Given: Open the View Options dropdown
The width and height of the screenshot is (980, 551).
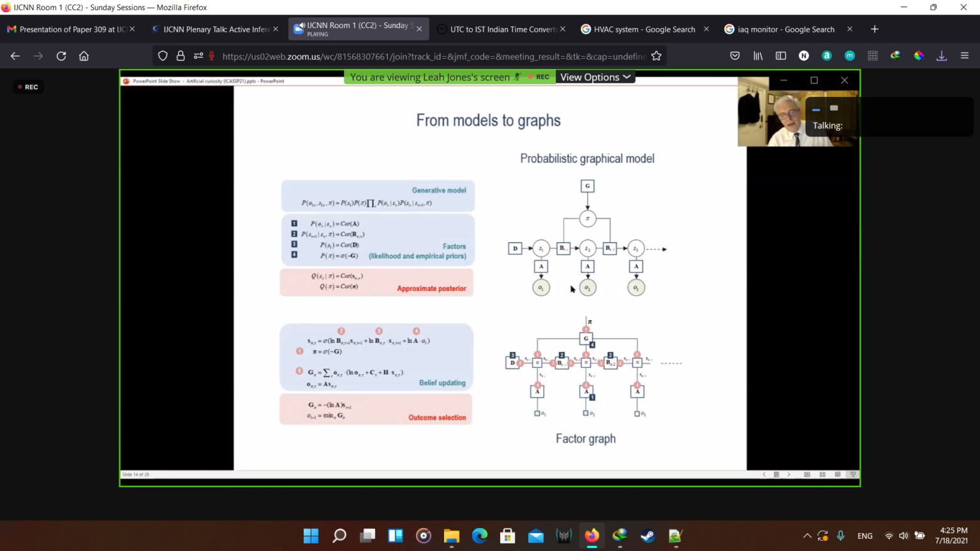Looking at the screenshot, I should 595,77.
